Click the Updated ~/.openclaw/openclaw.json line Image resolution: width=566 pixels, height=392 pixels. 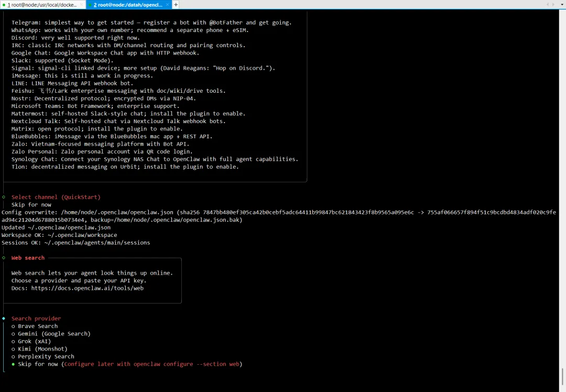click(56, 227)
